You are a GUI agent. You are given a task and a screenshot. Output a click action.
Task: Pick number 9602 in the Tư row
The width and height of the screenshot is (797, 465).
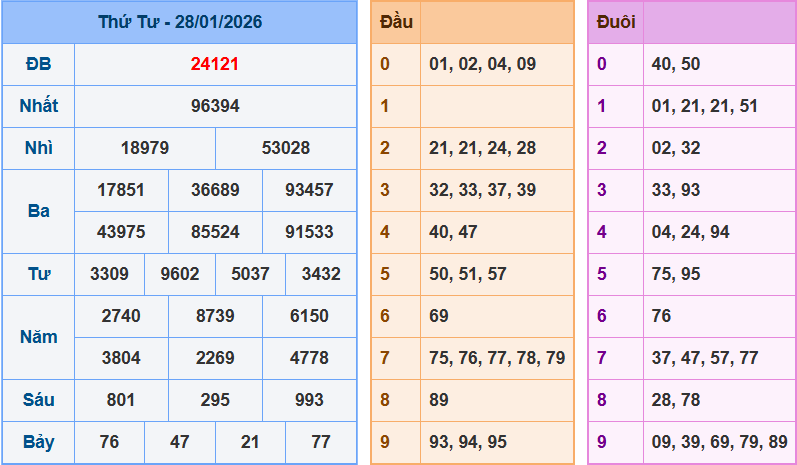pos(180,274)
